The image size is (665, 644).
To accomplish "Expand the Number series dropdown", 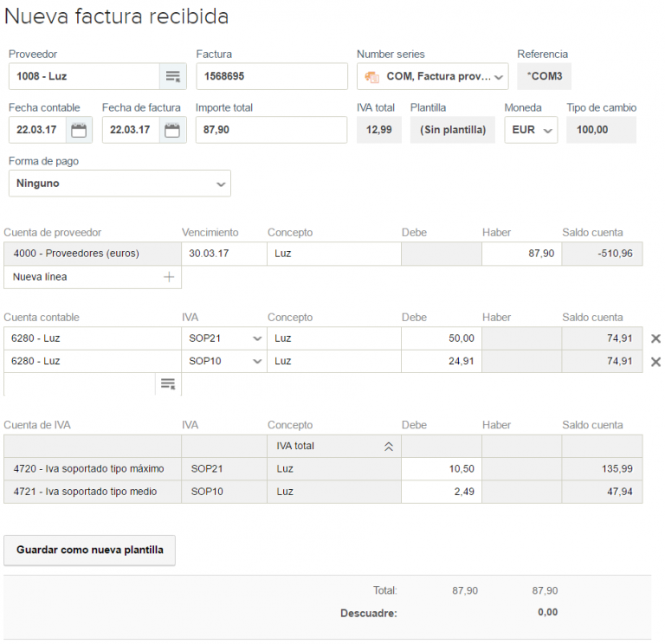I will [500, 77].
